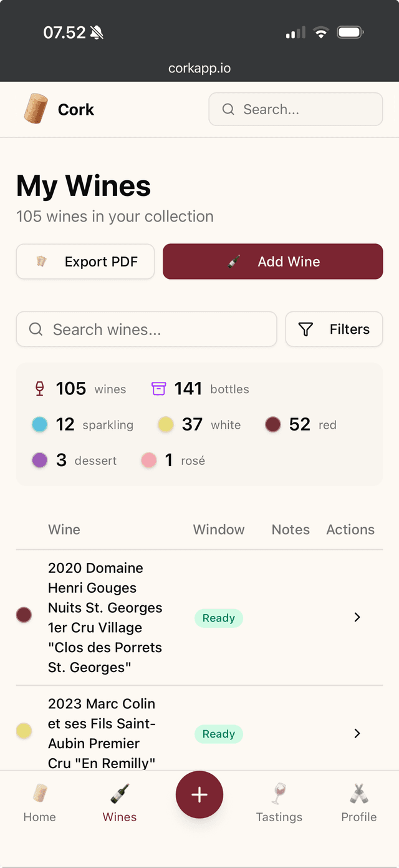The width and height of the screenshot is (399, 868).
Task: Tap the round plus button to add wine
Action: [199, 794]
